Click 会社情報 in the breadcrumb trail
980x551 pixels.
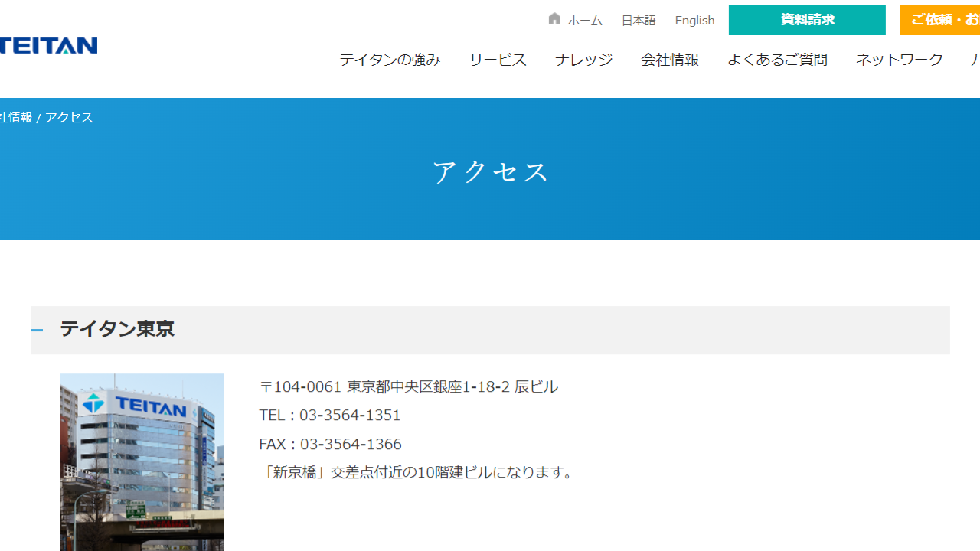pos(14,117)
